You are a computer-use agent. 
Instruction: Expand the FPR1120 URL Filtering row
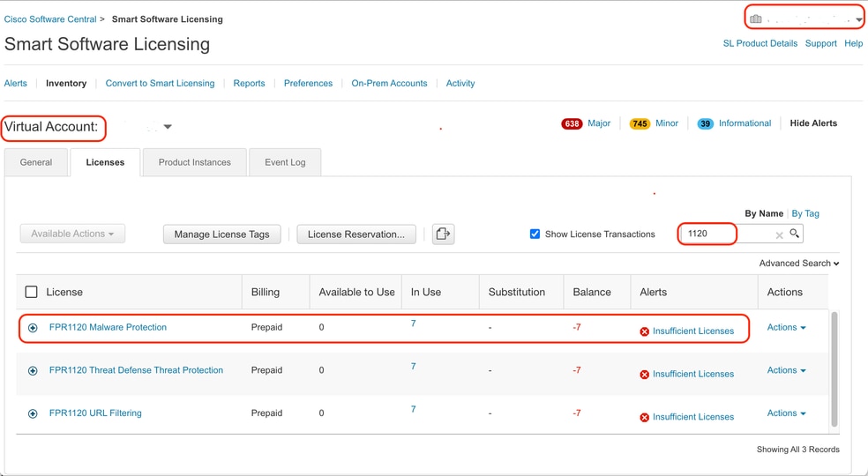click(x=33, y=413)
